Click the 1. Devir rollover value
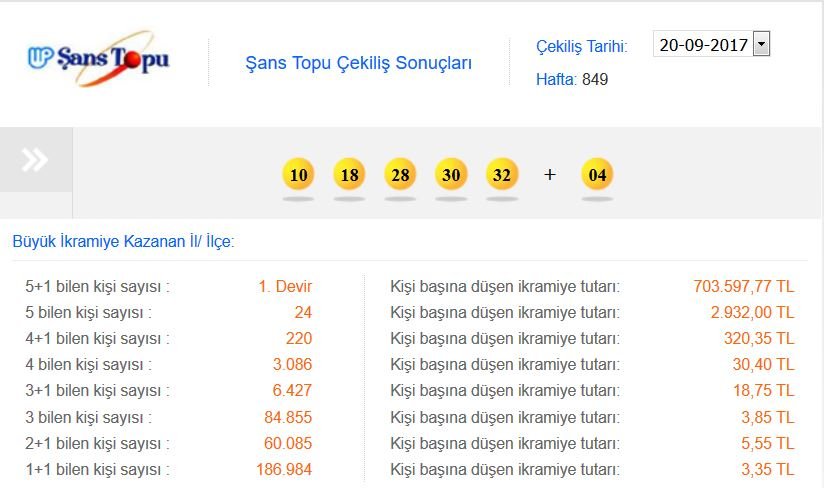 pyautogui.click(x=285, y=287)
